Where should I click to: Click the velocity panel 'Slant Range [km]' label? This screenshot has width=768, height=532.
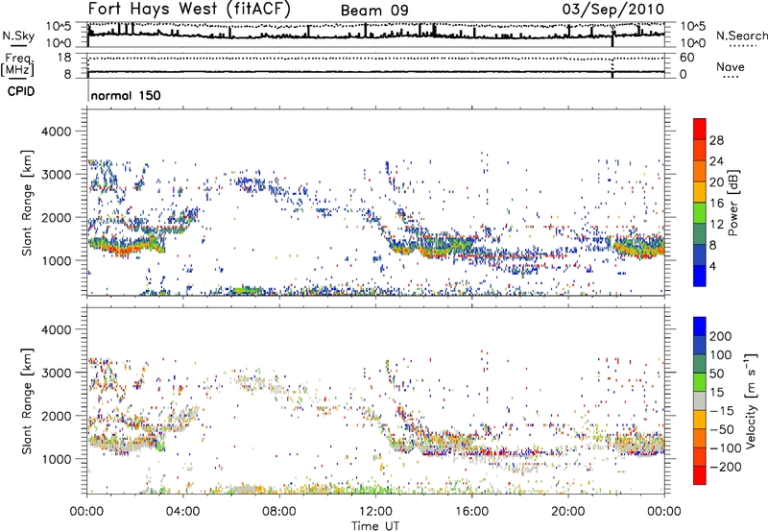tap(27, 400)
